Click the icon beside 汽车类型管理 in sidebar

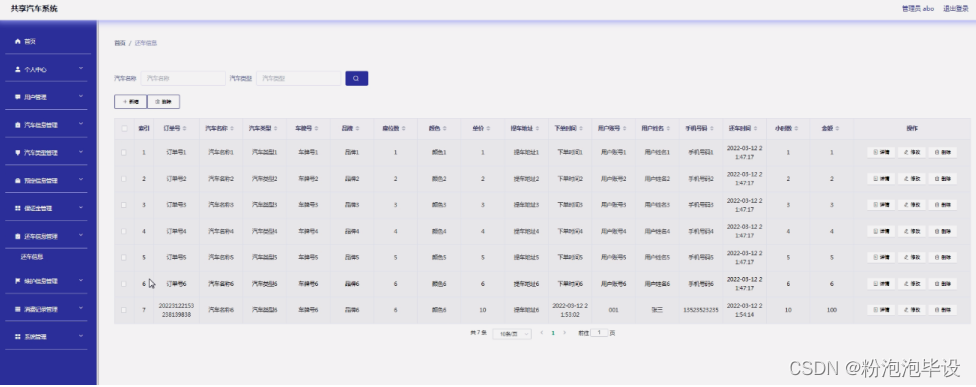tap(18, 152)
